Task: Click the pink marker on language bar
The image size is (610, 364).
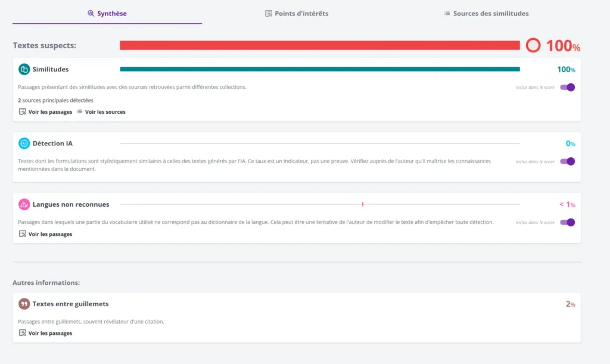Action: point(363,204)
